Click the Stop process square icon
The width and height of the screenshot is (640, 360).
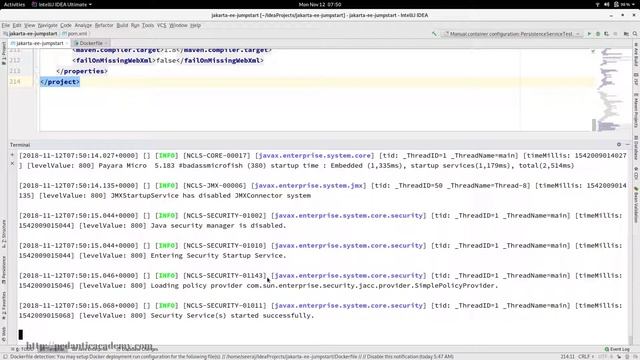click(615, 34)
